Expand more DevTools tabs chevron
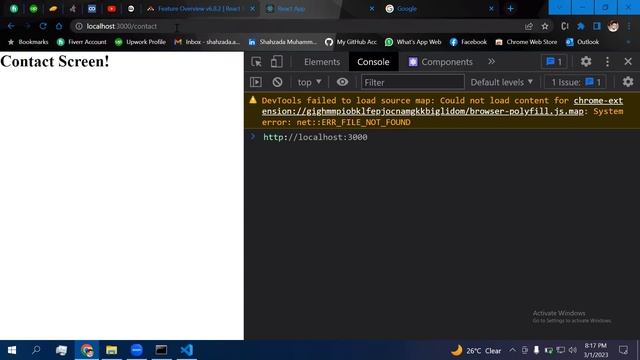Screen dimensions: 640x360 click(x=491, y=62)
